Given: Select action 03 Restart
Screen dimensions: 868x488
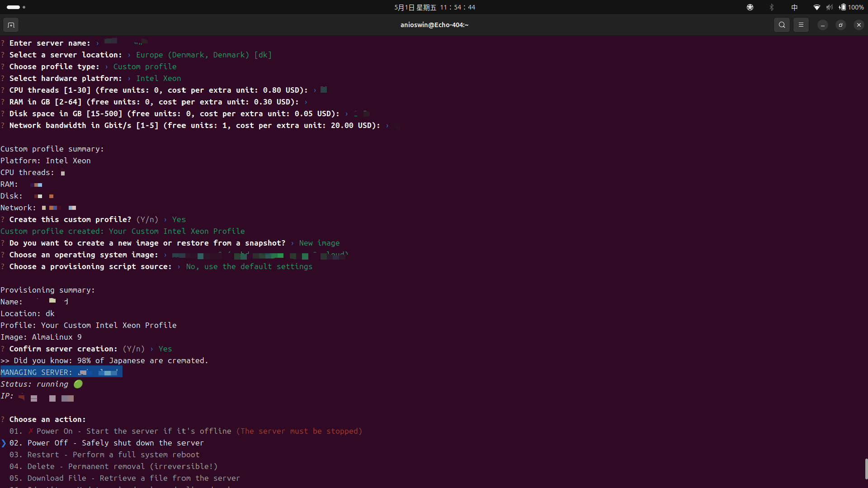Looking at the screenshot, I should pos(104,455).
